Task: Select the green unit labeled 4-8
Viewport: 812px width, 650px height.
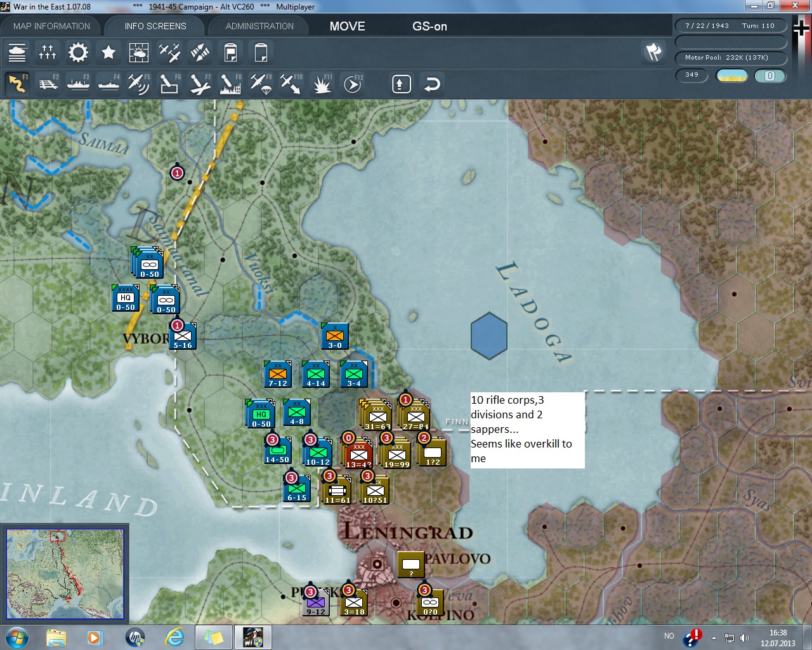Action: pyautogui.click(x=297, y=412)
